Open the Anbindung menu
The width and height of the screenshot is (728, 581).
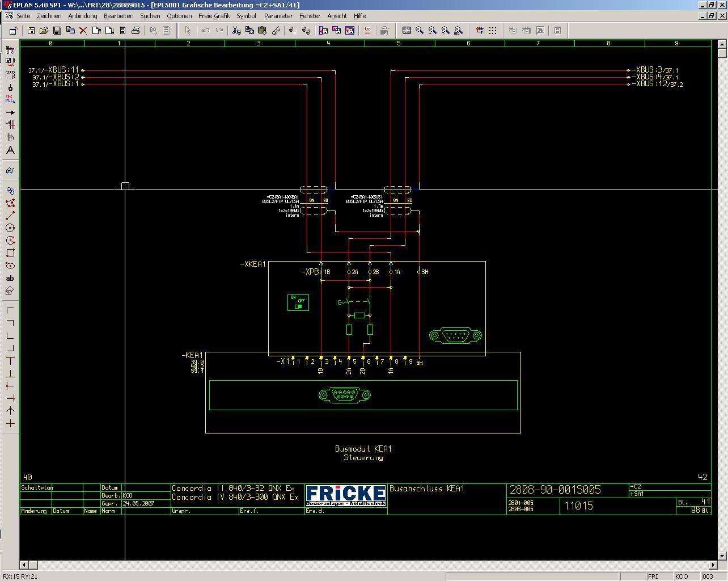[83, 16]
